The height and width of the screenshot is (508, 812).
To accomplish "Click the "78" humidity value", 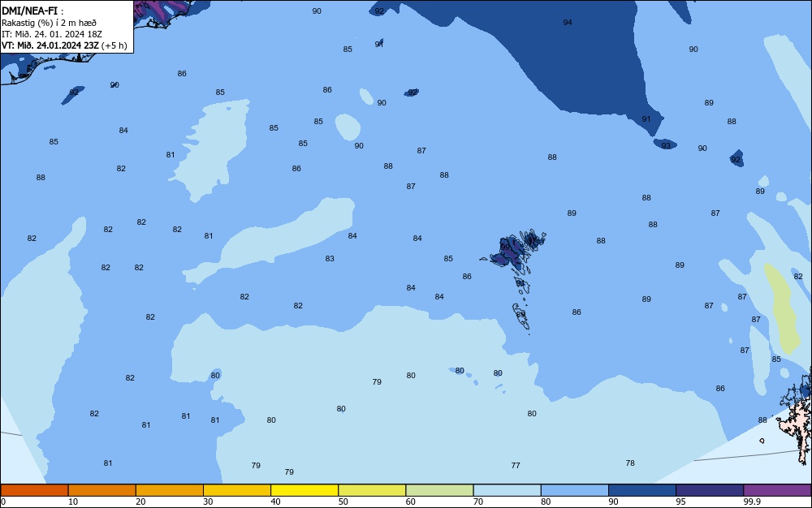I will (630, 463).
